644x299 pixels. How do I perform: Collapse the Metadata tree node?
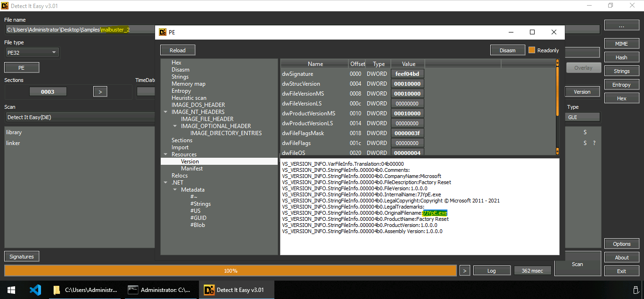[x=175, y=190]
